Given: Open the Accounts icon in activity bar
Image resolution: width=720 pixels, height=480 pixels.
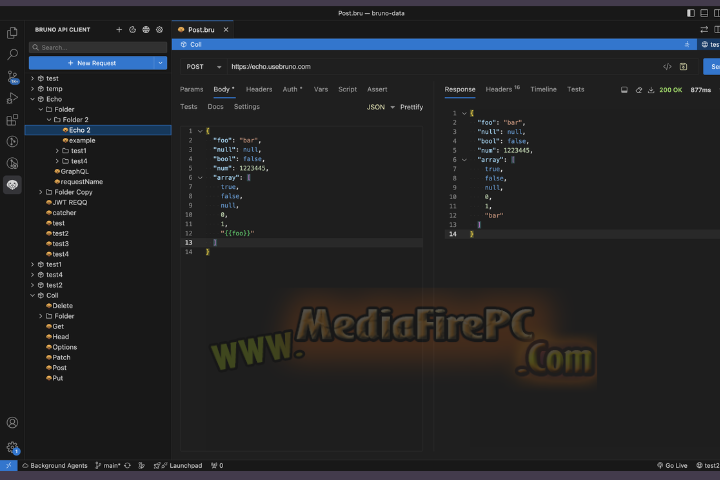Looking at the screenshot, I should [12, 423].
